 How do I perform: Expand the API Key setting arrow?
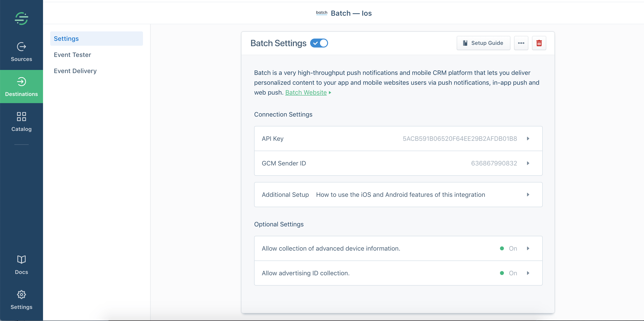tap(528, 139)
